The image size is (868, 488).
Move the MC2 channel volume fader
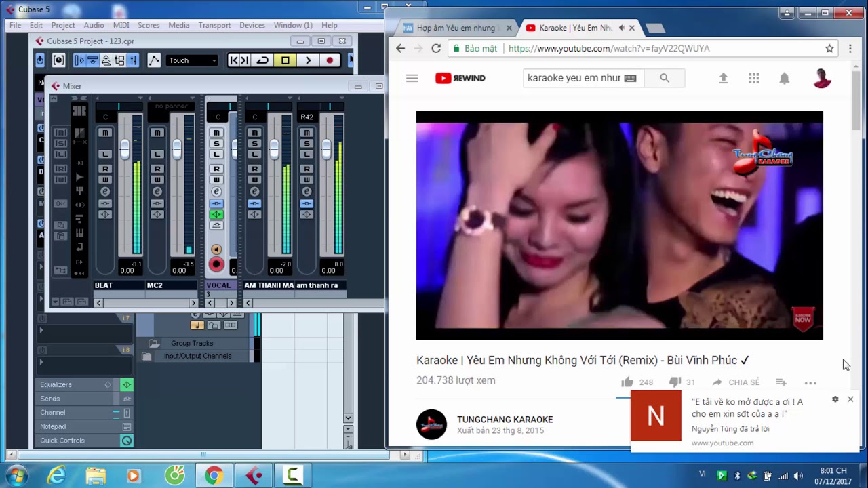pyautogui.click(x=177, y=150)
